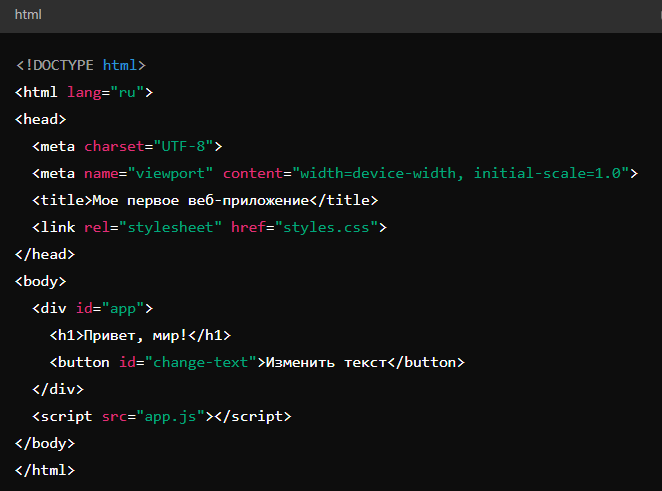Click the opening <body> tag

point(41,282)
